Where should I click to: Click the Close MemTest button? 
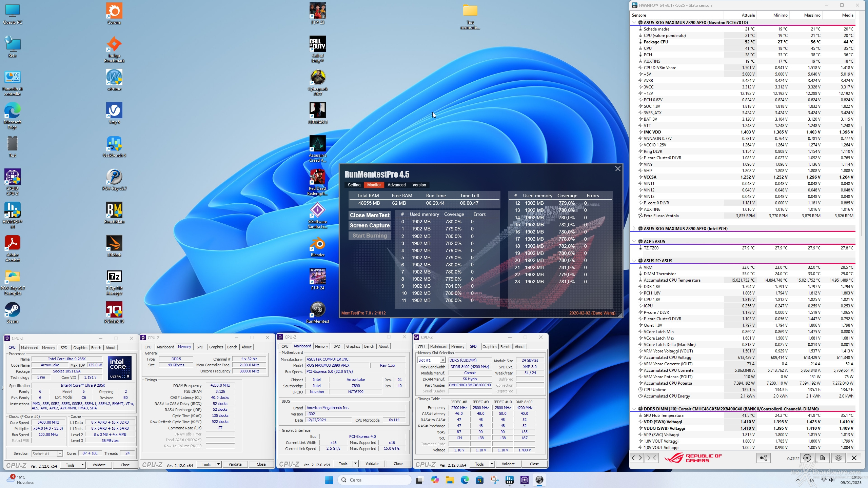coord(370,215)
